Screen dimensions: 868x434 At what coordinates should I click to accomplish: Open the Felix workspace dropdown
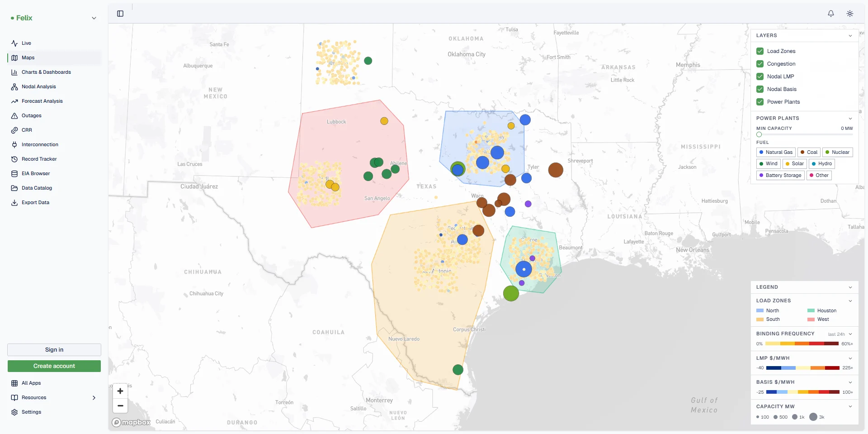(94, 18)
